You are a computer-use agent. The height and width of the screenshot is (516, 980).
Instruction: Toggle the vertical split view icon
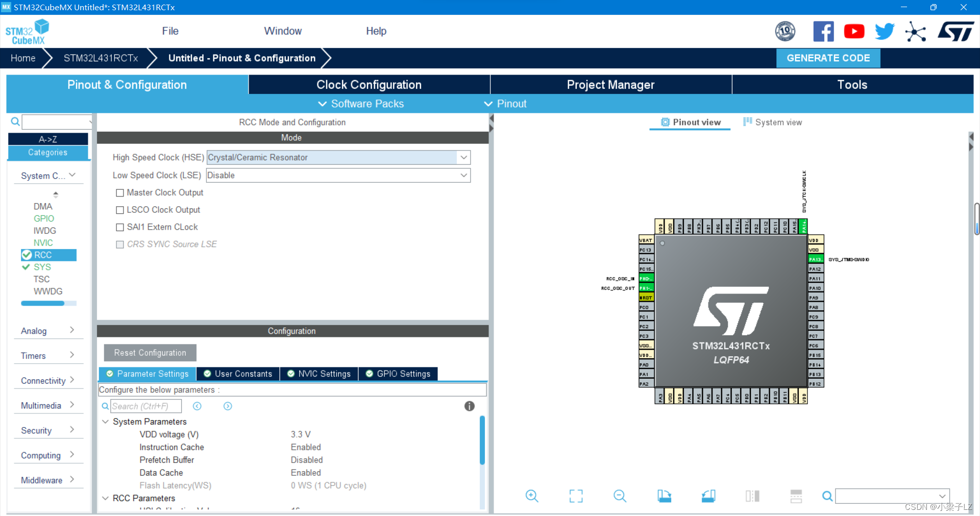pyautogui.click(x=752, y=496)
